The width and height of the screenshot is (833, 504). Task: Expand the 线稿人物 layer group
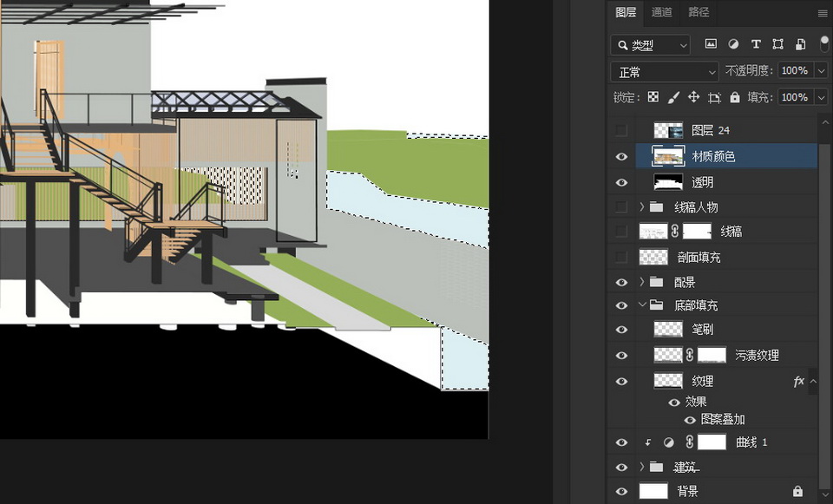pyautogui.click(x=642, y=207)
